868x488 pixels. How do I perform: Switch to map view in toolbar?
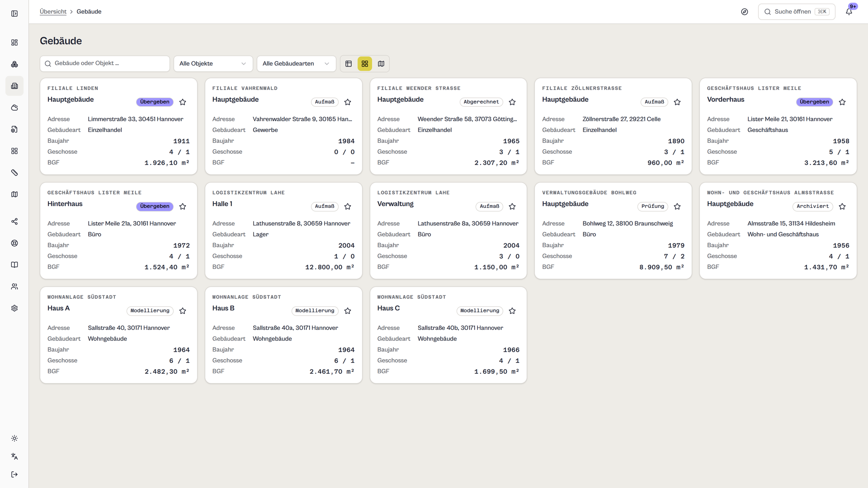tap(381, 64)
